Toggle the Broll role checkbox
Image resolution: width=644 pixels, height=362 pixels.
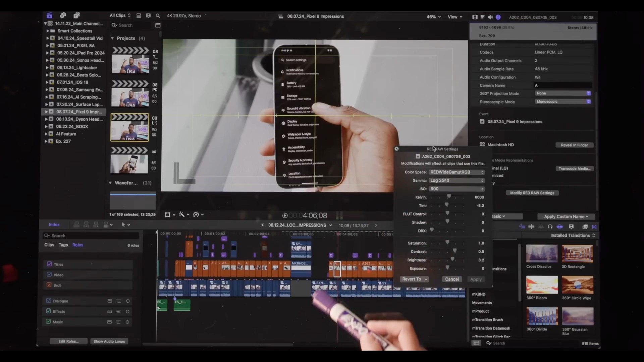(49, 285)
